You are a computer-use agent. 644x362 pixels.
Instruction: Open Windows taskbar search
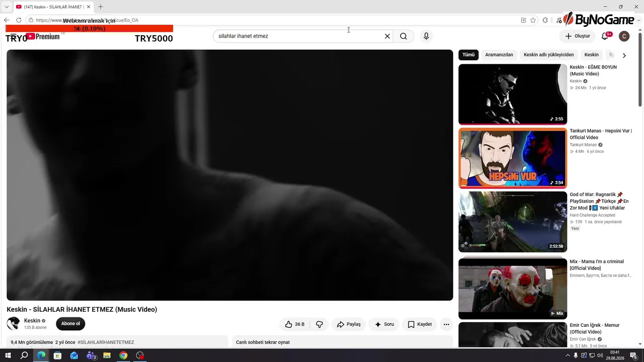click(x=24, y=355)
